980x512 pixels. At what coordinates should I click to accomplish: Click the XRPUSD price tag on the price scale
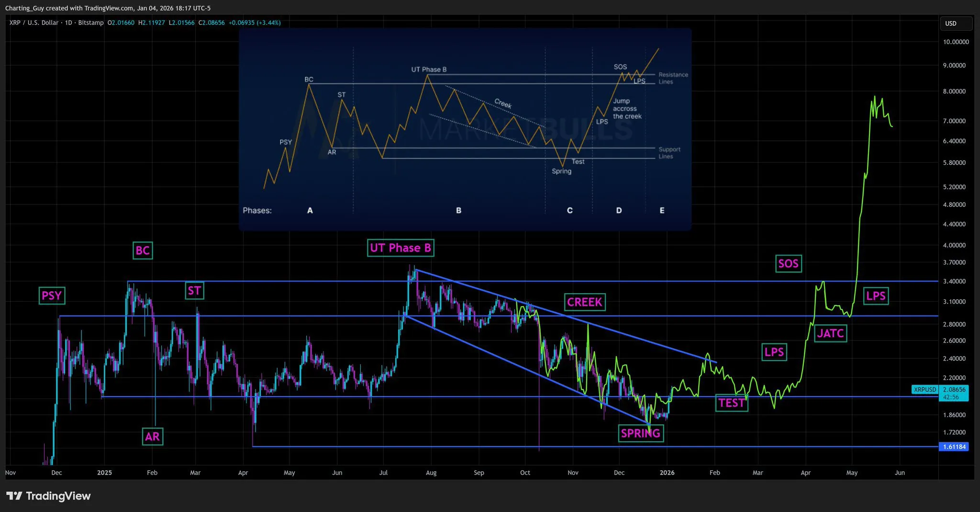[x=925, y=389]
